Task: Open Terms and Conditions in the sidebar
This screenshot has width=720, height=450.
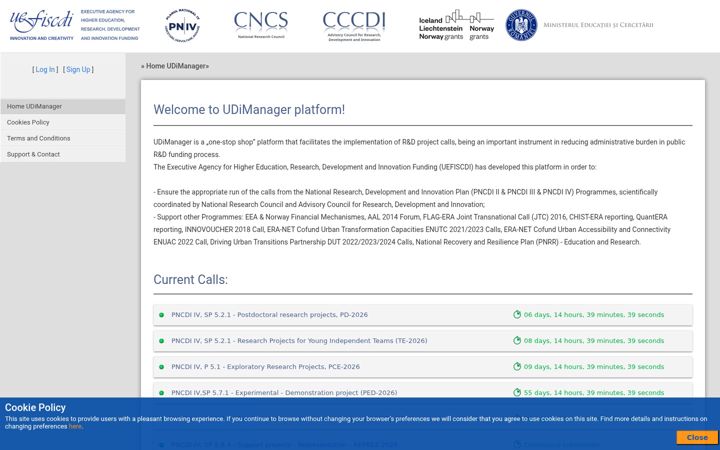Action: tap(62, 138)
